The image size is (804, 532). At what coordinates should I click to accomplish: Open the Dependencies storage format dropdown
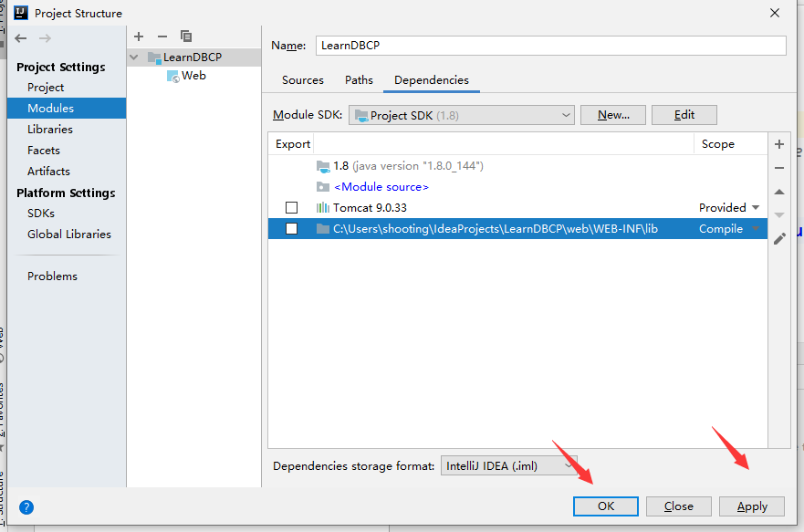point(508,466)
